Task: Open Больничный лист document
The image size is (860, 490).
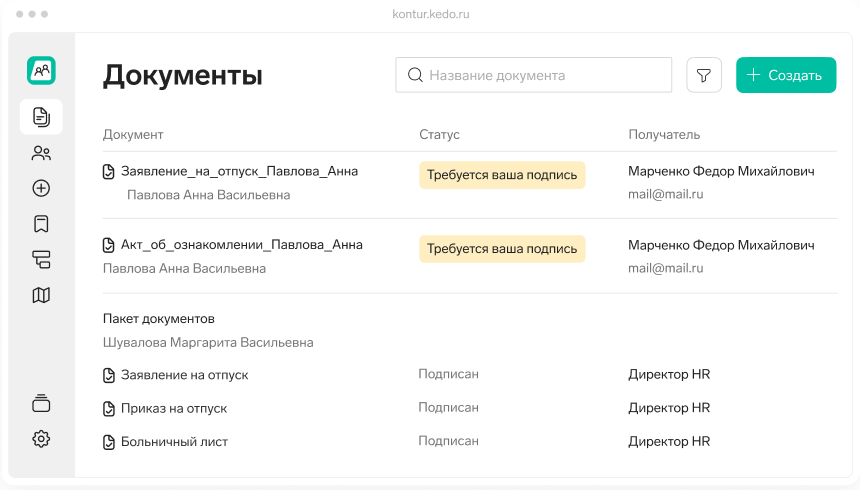Action: click(174, 442)
